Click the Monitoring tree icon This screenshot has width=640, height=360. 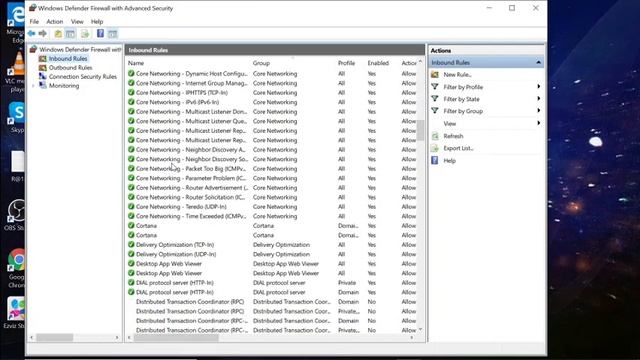tap(42, 85)
